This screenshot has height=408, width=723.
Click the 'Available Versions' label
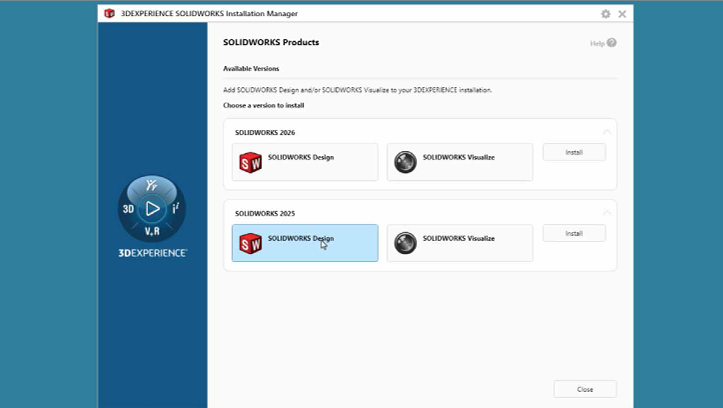pos(251,68)
